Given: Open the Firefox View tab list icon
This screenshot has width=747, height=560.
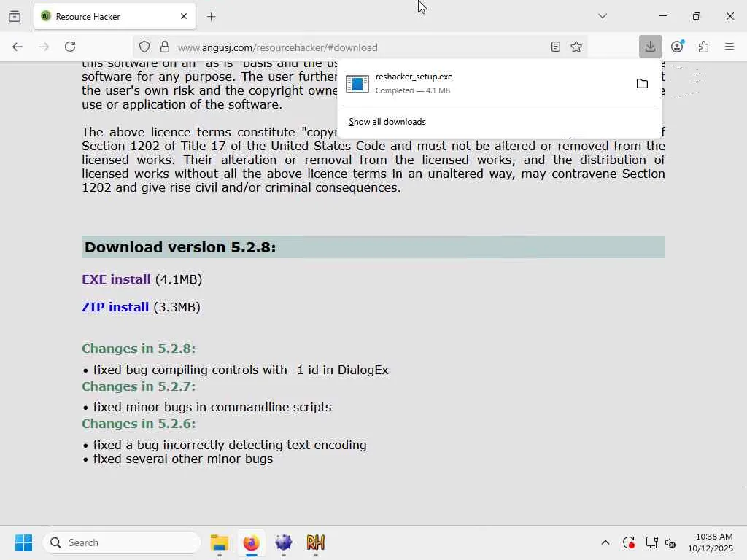Looking at the screenshot, I should pos(15,16).
